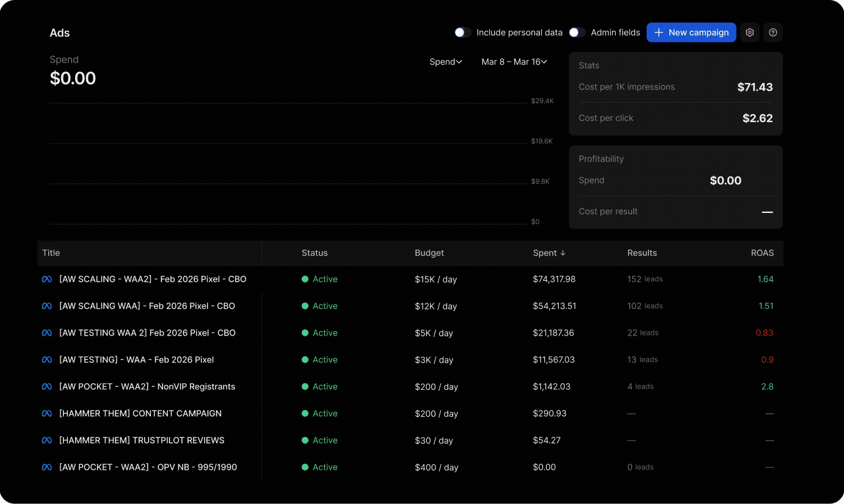Click the 22 leads result
The image size is (844, 504).
(x=643, y=333)
